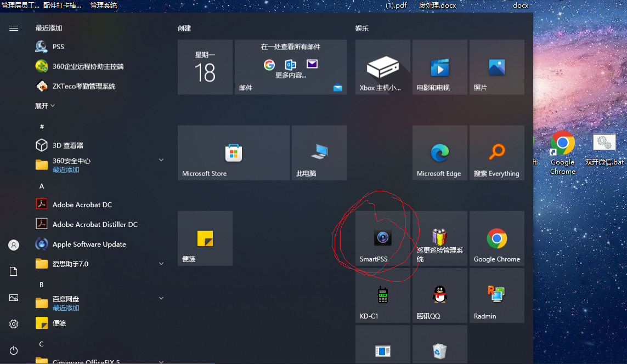
Task: Open Documents from the Start sidebar
Action: (x=14, y=271)
